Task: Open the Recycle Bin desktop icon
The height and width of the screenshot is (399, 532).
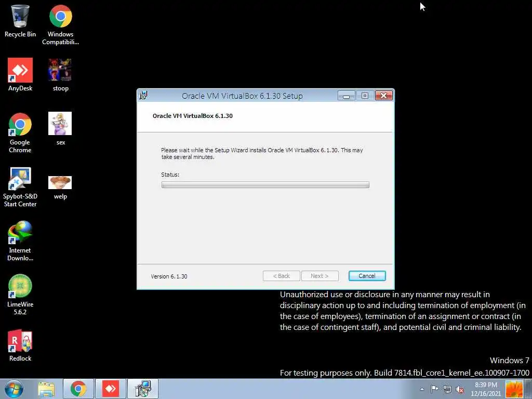Action: click(x=20, y=21)
